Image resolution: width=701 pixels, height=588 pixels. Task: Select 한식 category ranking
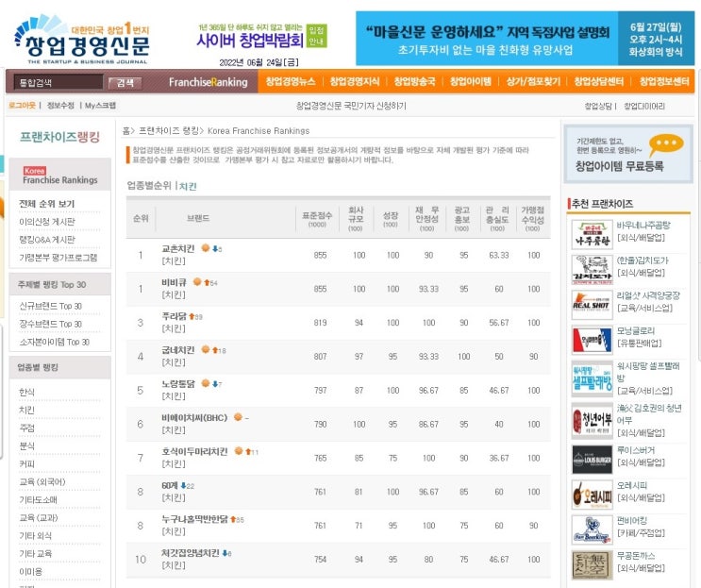click(x=26, y=392)
